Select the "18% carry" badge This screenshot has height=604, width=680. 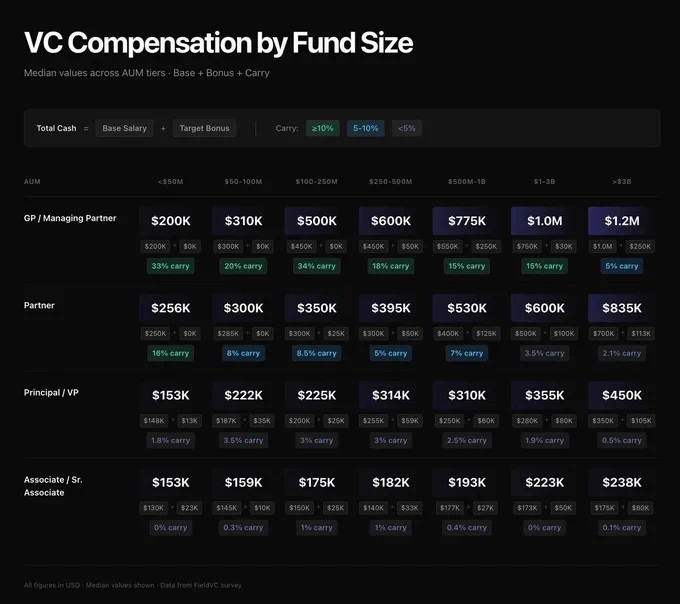coord(391,266)
